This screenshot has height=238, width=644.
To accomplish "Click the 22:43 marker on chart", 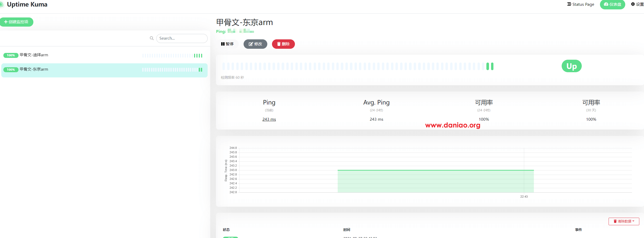I will [524, 197].
